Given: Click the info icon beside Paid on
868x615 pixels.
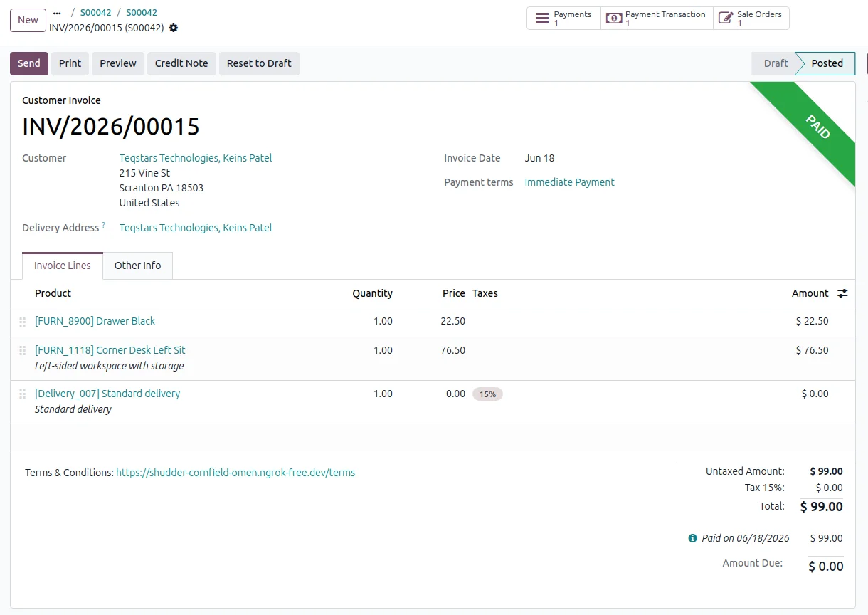Looking at the screenshot, I should pyautogui.click(x=693, y=538).
